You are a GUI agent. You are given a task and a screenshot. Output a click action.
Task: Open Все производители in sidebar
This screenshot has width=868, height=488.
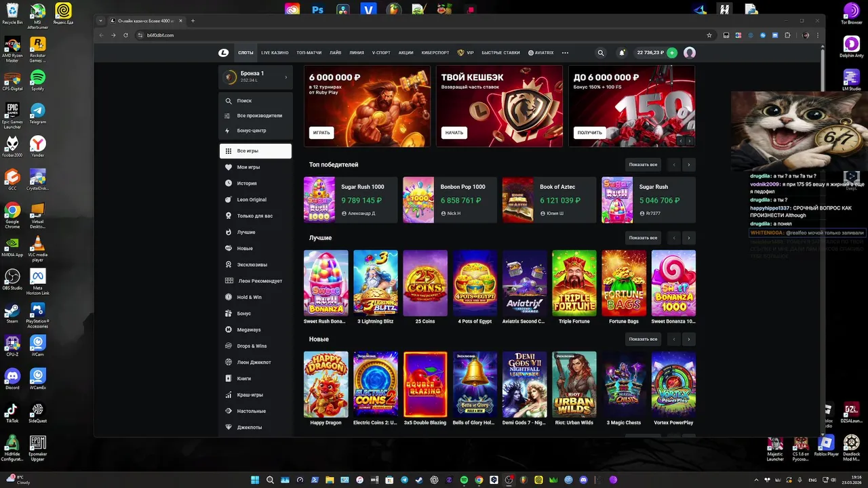click(x=256, y=115)
